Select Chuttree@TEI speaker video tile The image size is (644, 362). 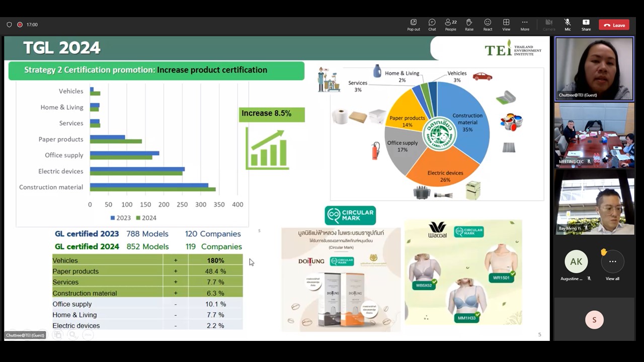click(x=594, y=68)
